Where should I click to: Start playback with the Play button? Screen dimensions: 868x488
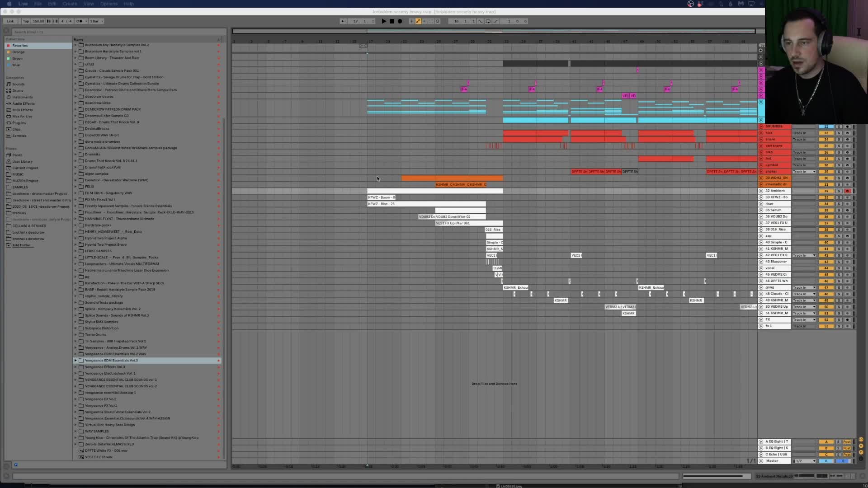coord(384,21)
